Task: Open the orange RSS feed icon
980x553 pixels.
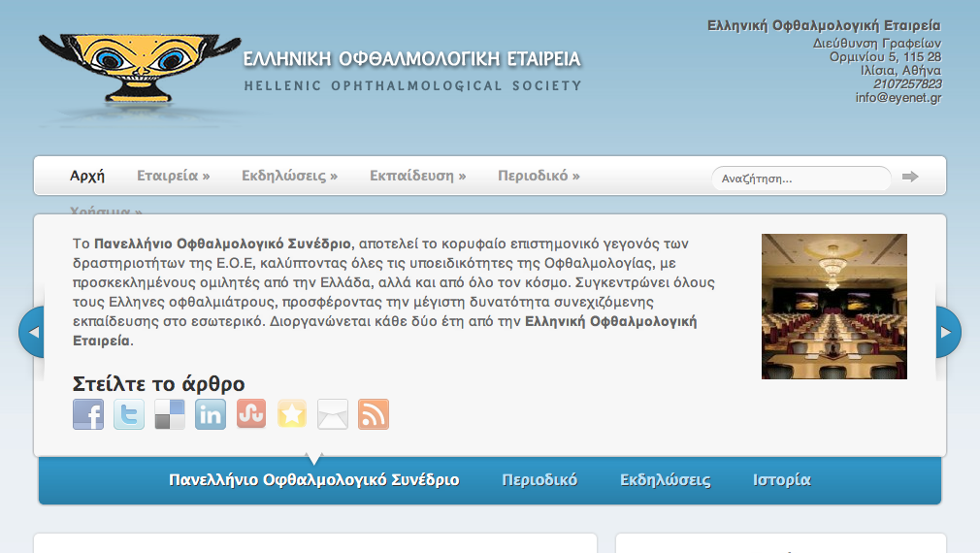Action: [x=374, y=414]
